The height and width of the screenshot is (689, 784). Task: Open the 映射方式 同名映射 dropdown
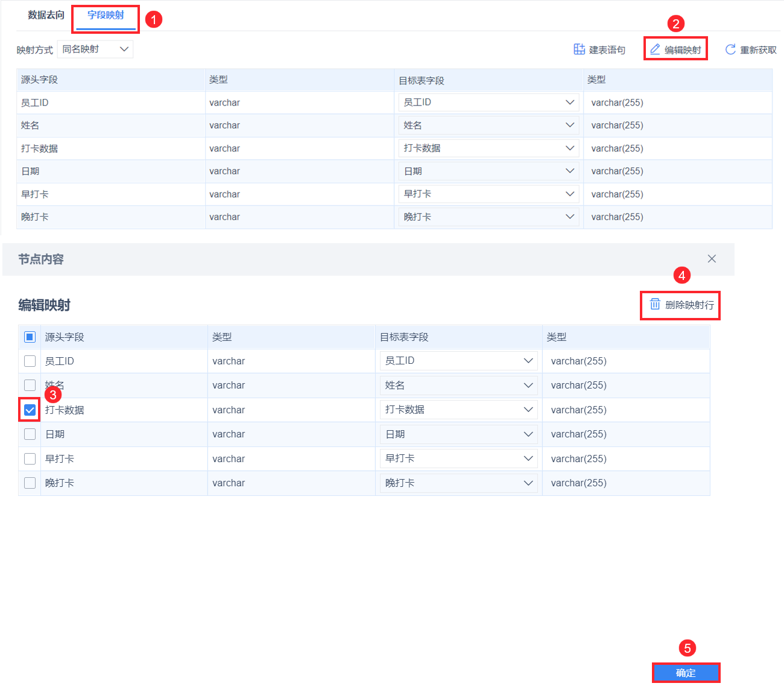click(x=95, y=49)
